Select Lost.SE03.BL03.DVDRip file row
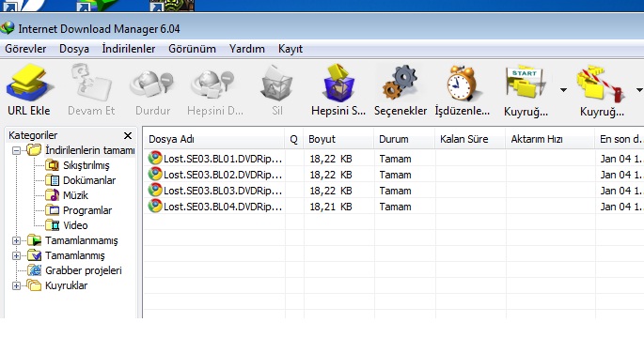This screenshot has height=338, width=644. coord(394,191)
